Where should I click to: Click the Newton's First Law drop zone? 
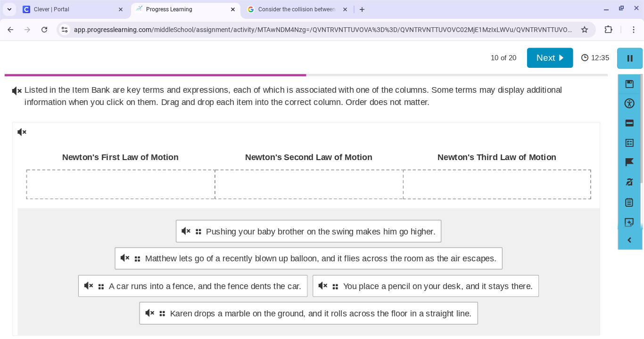121,185
